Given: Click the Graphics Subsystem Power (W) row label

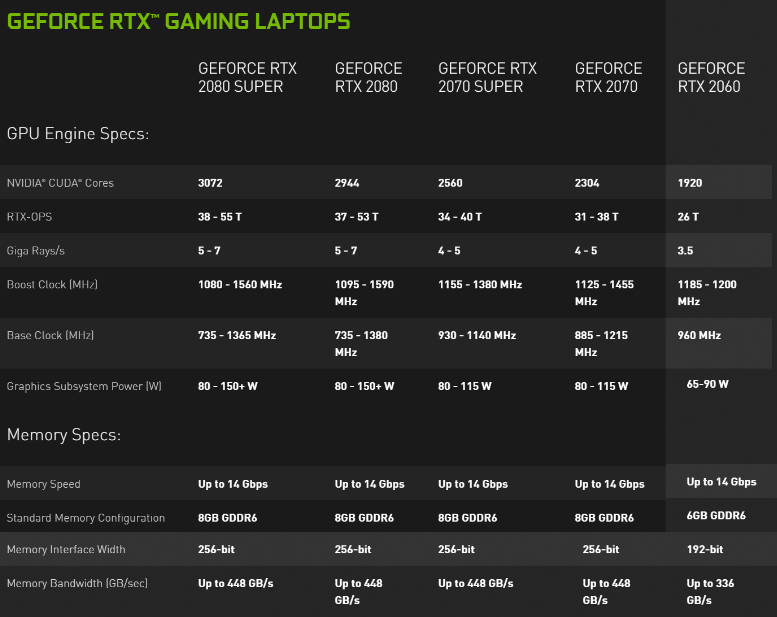Looking at the screenshot, I should coord(84,386).
